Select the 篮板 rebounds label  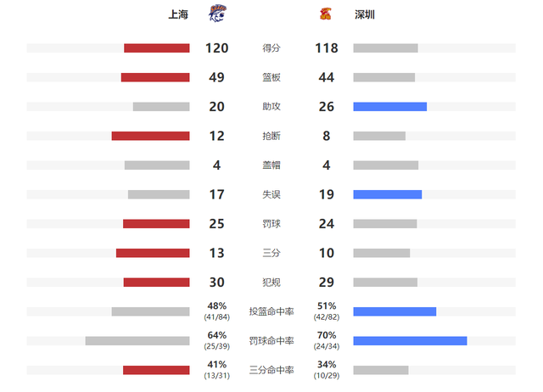271,77
